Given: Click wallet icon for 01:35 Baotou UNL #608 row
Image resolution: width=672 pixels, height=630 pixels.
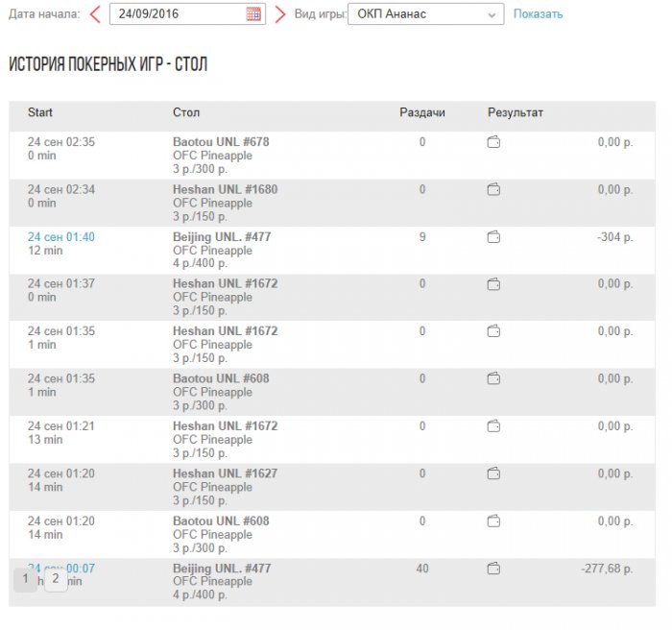Looking at the screenshot, I should 493,379.
